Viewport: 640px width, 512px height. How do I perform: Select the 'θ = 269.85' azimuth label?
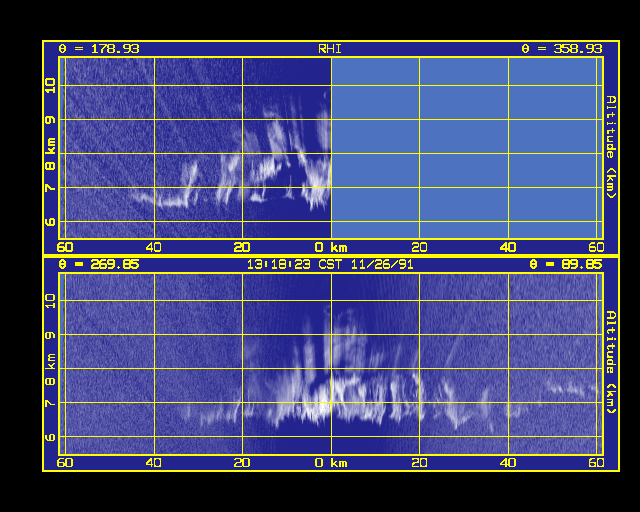(99, 264)
